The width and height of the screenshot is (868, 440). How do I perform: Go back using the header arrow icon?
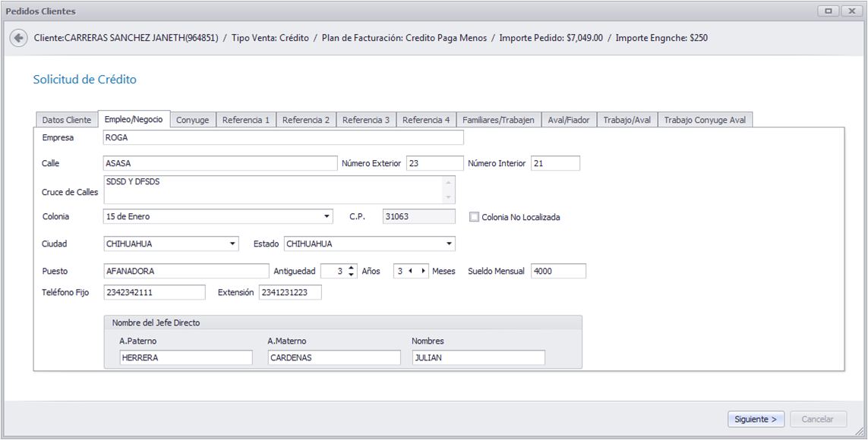pyautogui.click(x=19, y=38)
